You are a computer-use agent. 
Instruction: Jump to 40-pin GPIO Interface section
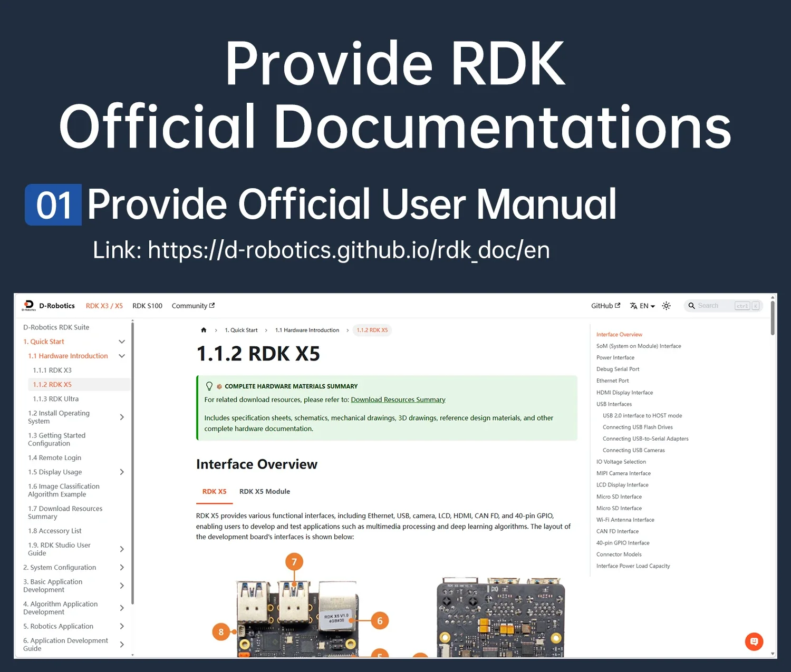[623, 543]
